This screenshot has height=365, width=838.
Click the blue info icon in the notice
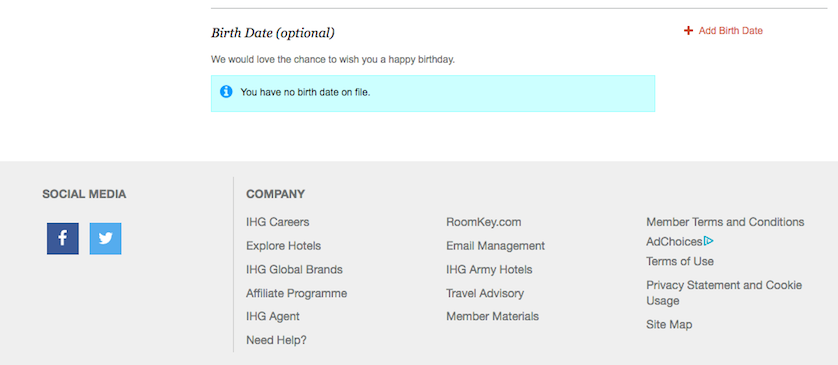point(226,92)
